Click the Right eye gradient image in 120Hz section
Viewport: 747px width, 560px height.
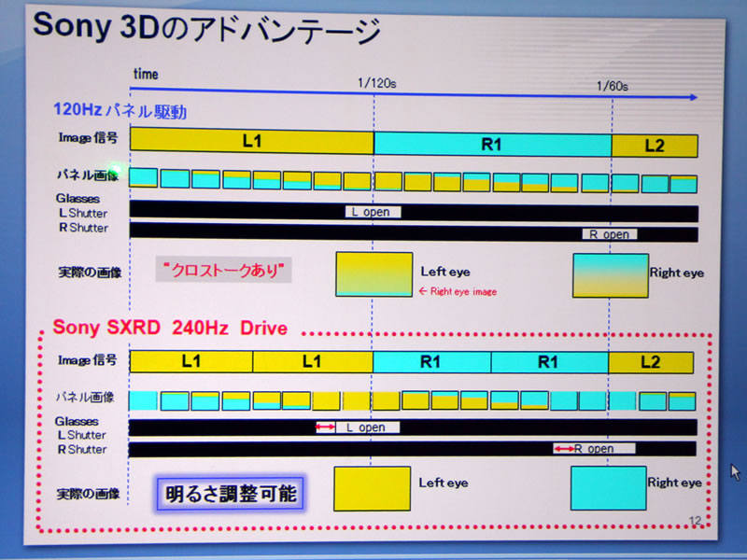[x=611, y=275]
